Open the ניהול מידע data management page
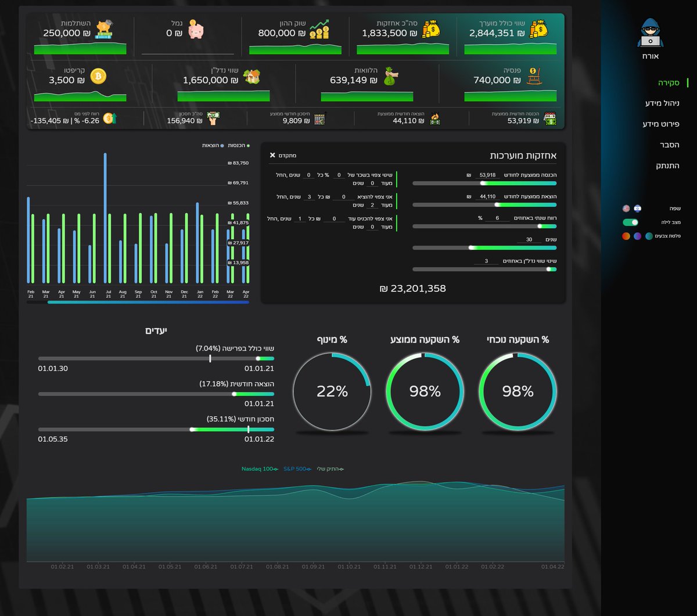697x616 pixels. coord(662,103)
